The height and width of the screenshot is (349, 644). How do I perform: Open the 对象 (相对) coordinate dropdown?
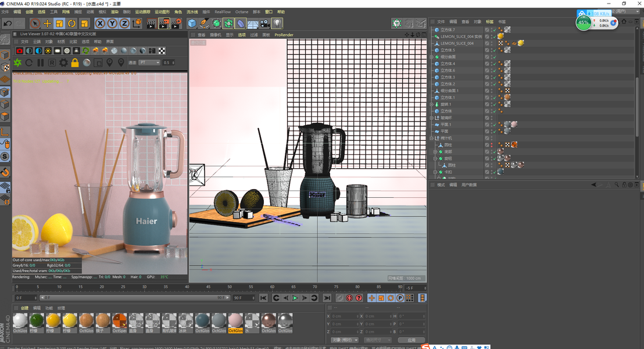[x=345, y=340]
